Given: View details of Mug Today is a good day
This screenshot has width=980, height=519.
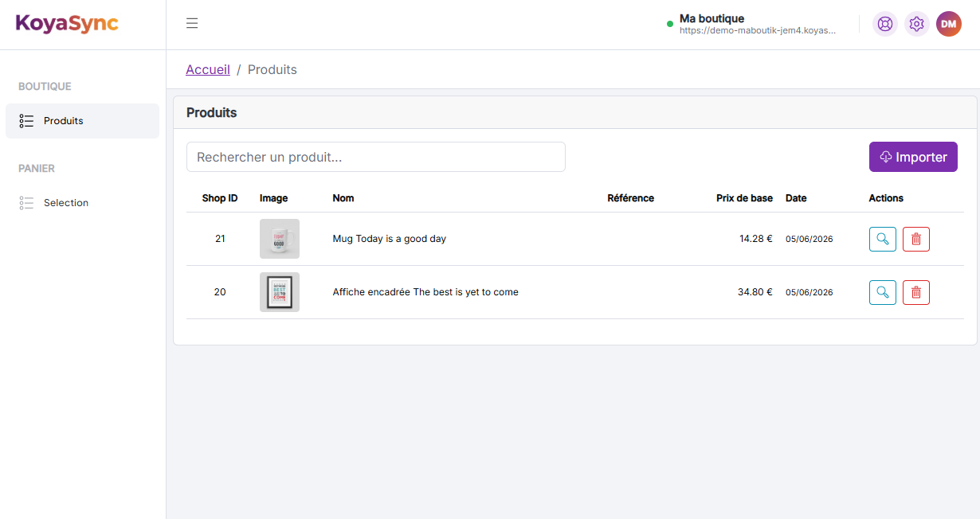Looking at the screenshot, I should click(882, 239).
